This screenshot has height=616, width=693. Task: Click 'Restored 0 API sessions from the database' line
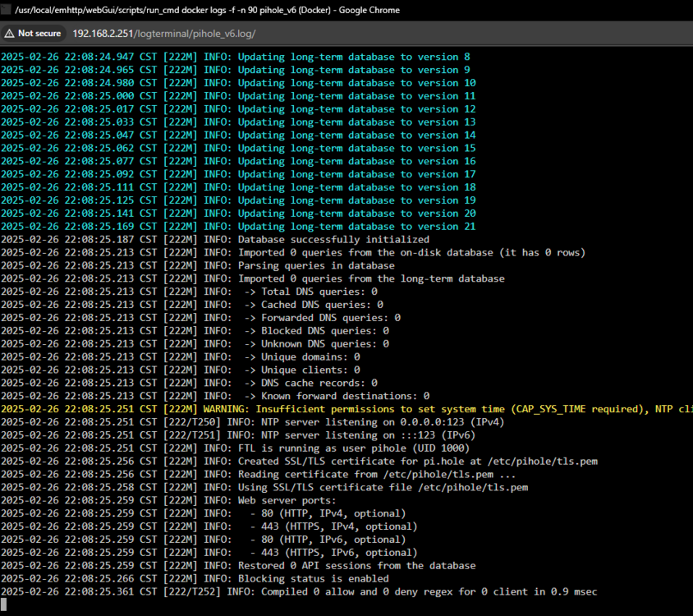point(239,566)
